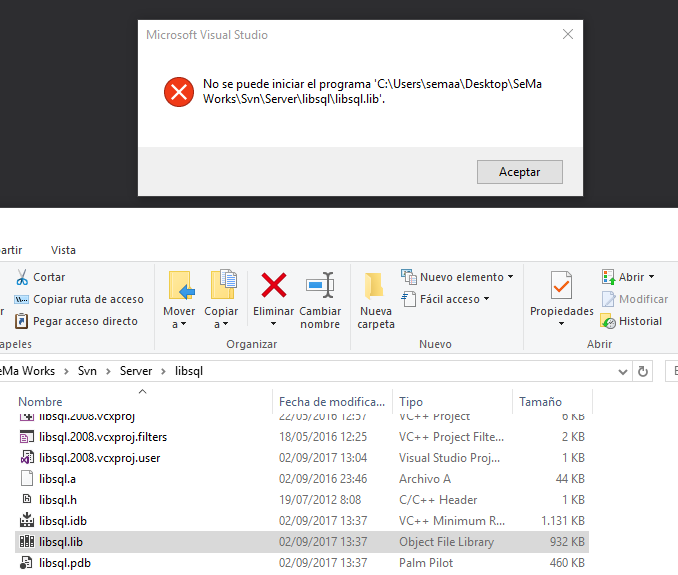Switch to the Vista ribbon tab

point(63,250)
